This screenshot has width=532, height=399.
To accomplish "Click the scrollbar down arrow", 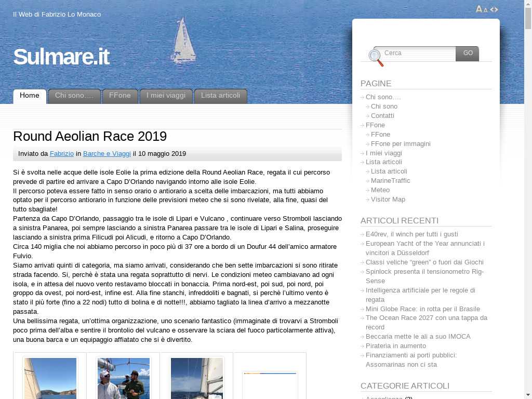I will click(528, 394).
